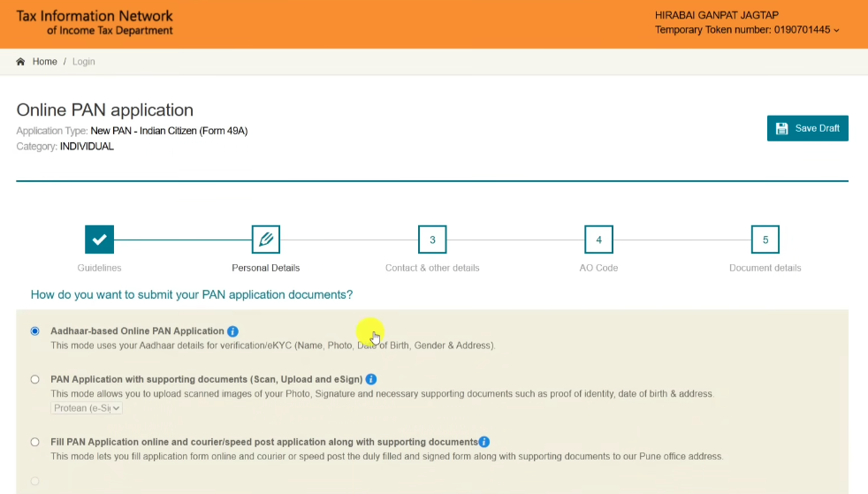Select PAN Application with supporting documents radio
Screen dimensions: 868x494
point(35,379)
